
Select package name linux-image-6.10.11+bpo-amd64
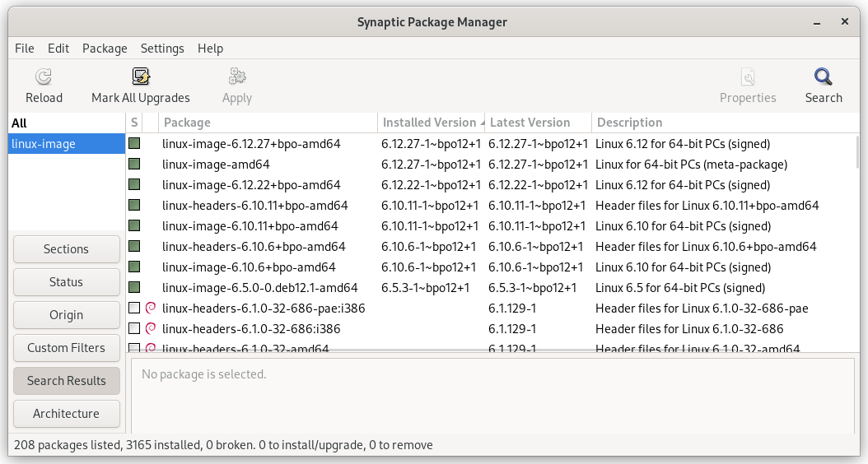pyautogui.click(x=250, y=225)
